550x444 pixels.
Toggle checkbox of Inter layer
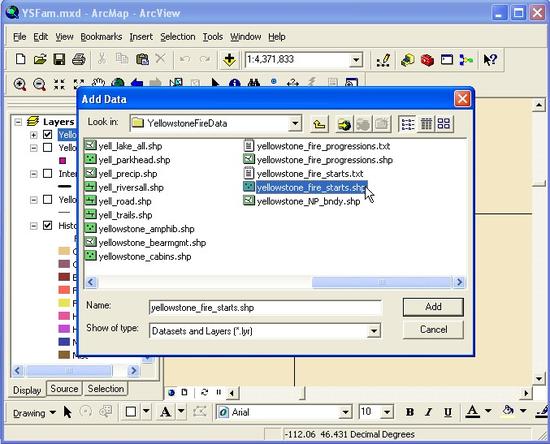coord(47,174)
